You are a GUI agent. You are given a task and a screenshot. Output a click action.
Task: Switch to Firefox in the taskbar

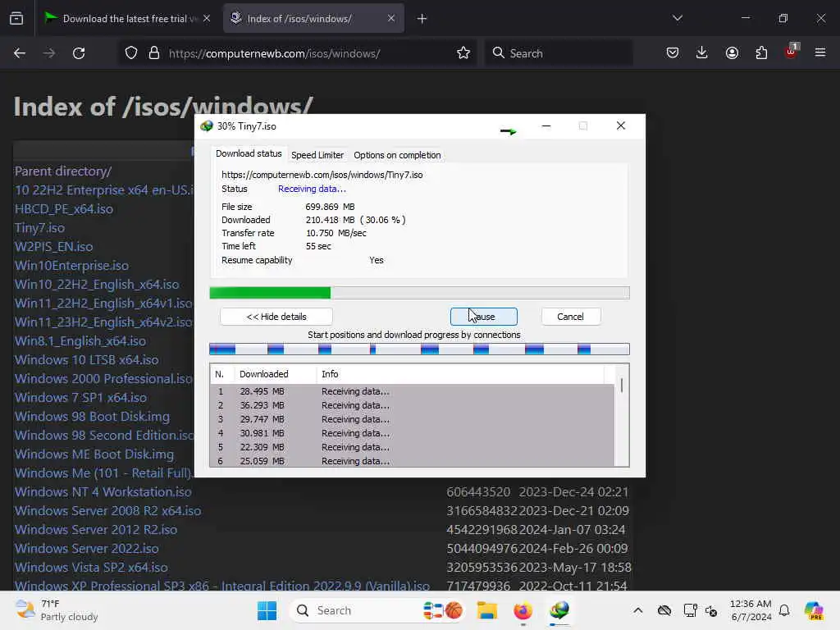click(523, 610)
